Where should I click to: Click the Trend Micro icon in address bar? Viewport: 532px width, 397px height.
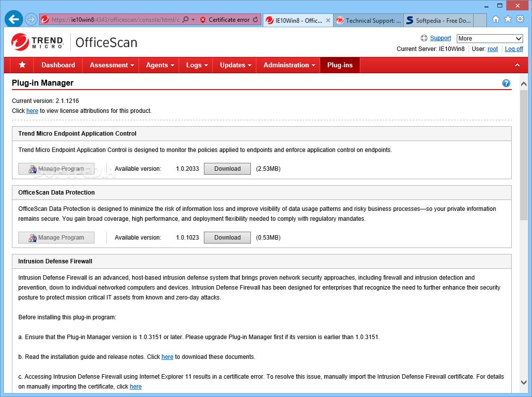(x=45, y=20)
